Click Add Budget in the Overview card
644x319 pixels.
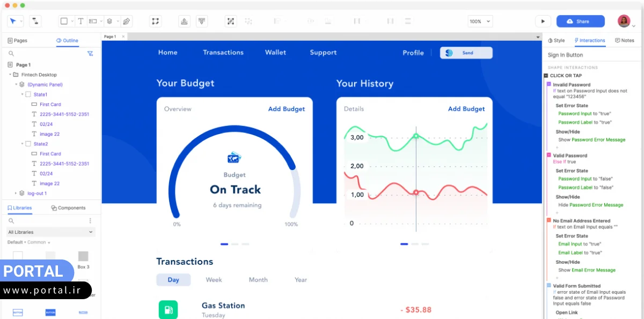tap(286, 109)
